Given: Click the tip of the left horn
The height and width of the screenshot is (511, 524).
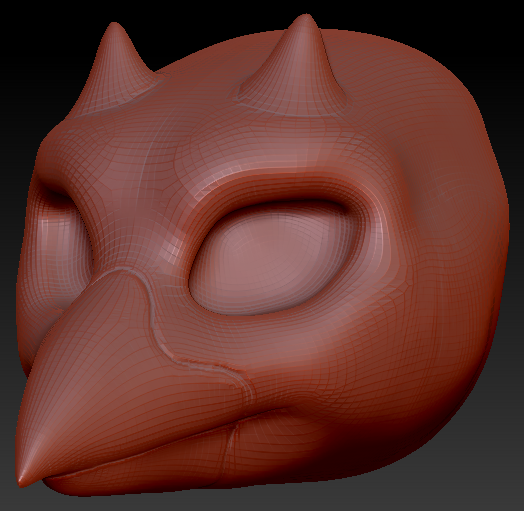Looking at the screenshot, I should coord(115,27).
